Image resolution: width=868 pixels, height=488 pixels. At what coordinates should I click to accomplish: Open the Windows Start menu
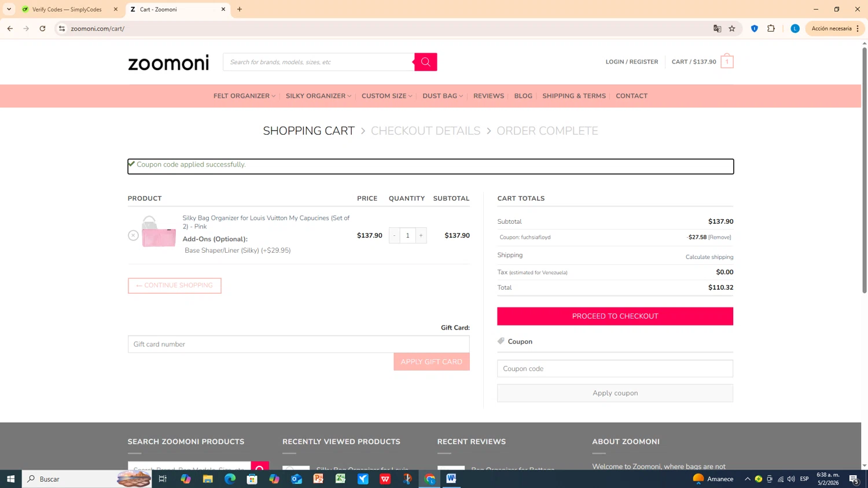click(10, 479)
